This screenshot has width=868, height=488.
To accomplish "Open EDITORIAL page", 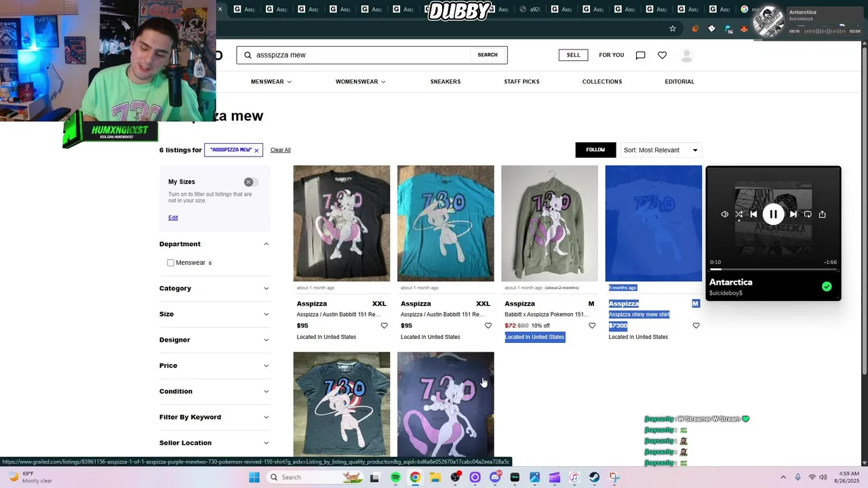I will pos(679,81).
